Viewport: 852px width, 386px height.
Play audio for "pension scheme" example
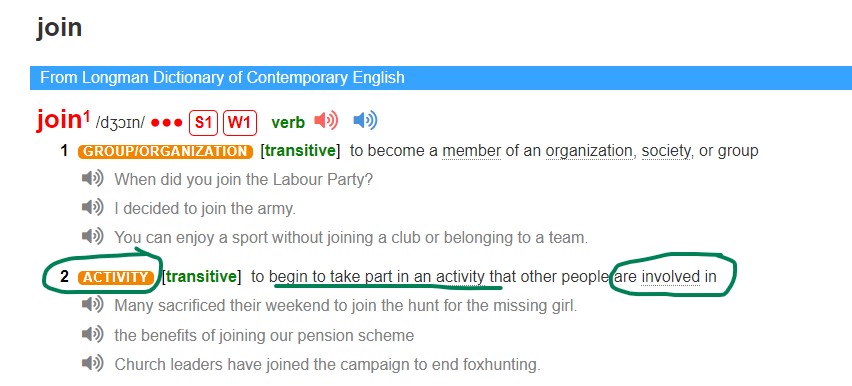pos(92,334)
